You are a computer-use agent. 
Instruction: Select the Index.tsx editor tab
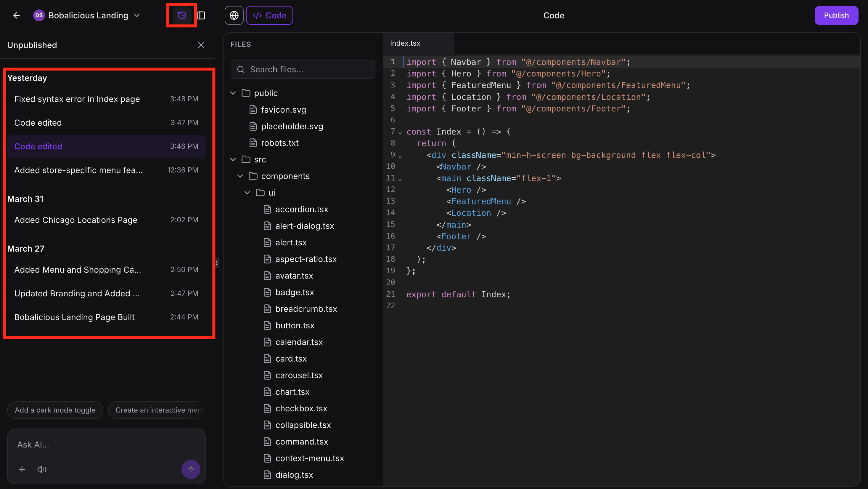[x=405, y=44]
